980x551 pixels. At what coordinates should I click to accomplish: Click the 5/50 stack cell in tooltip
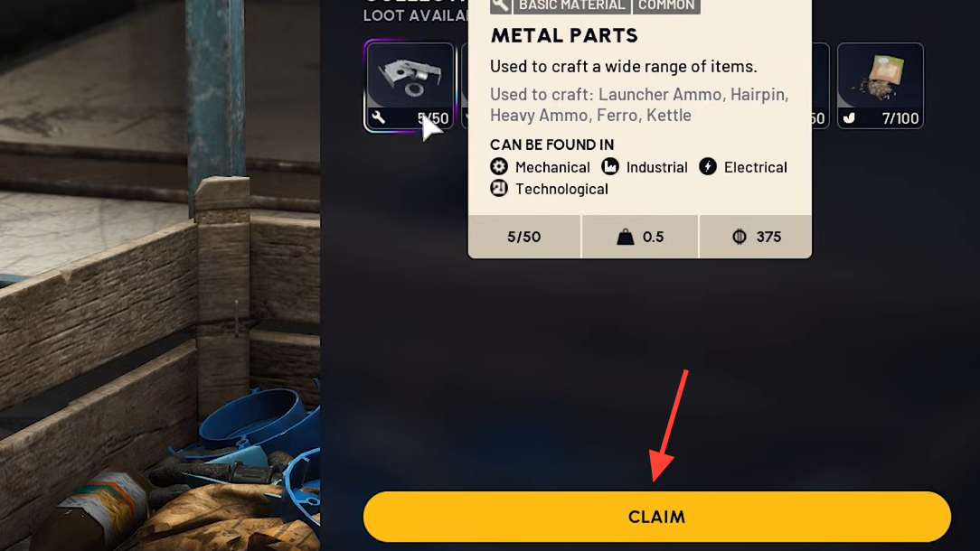[x=524, y=237]
